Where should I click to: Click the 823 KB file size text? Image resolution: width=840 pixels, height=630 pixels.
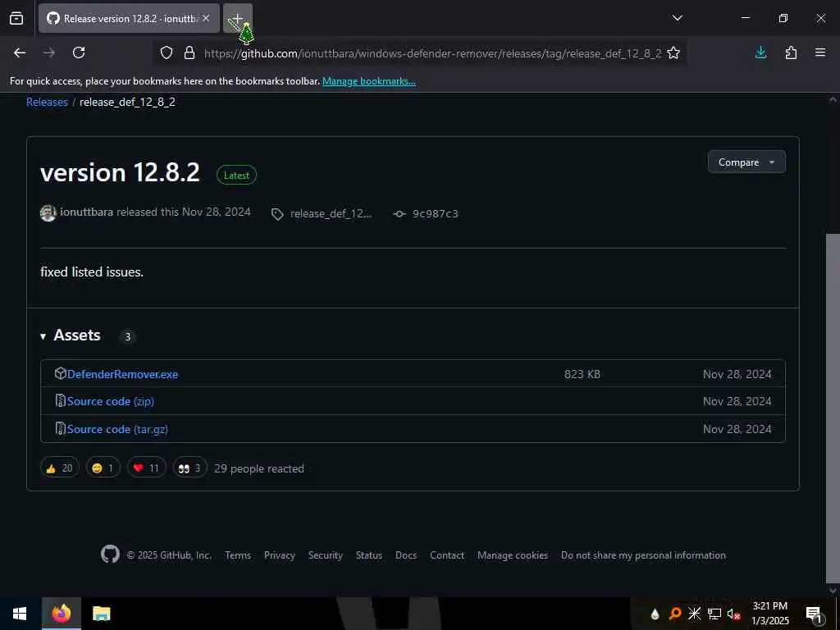(x=582, y=374)
